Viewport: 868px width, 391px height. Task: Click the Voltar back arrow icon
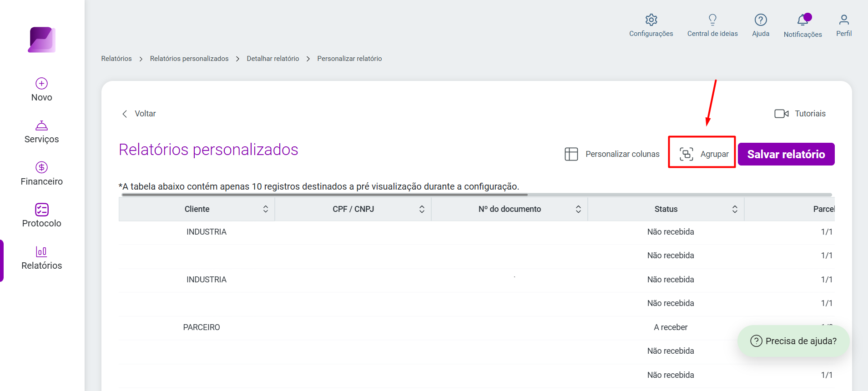(125, 114)
